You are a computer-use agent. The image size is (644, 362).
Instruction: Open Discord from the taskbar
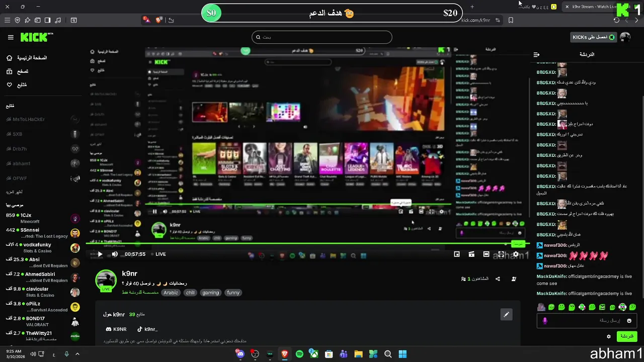(240, 354)
